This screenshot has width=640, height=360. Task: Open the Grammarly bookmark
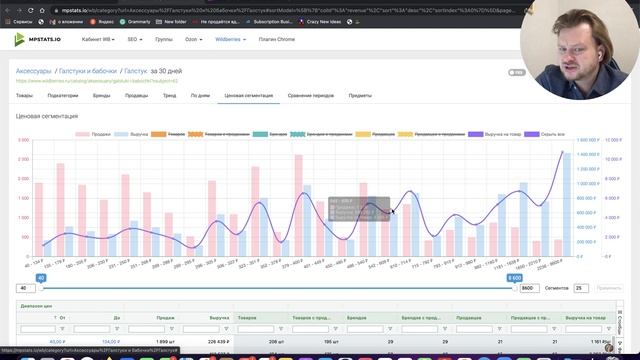(x=135, y=22)
